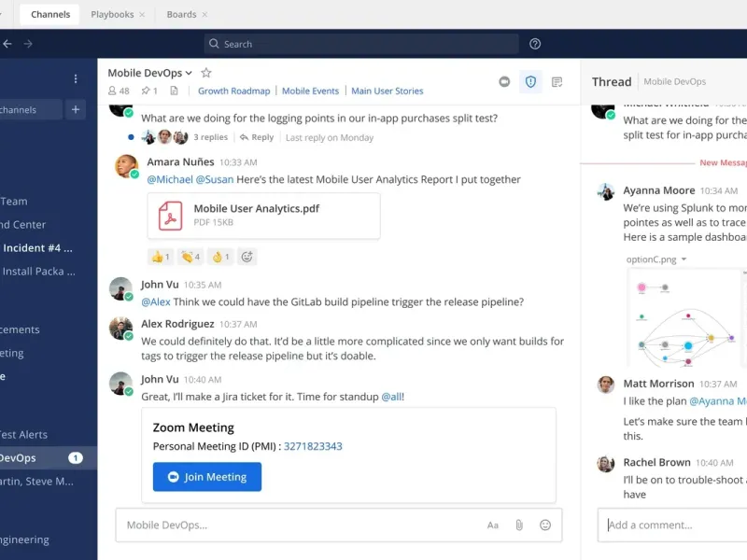Close the Boards tab
The width and height of the screenshot is (747, 560).
point(204,15)
